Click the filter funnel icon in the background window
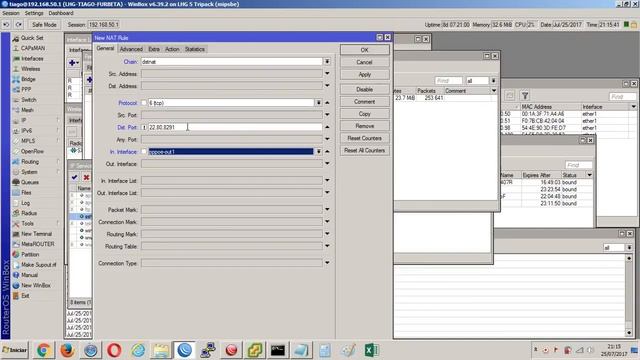Screen dimensions: 640x360 pyautogui.click(x=525, y=96)
